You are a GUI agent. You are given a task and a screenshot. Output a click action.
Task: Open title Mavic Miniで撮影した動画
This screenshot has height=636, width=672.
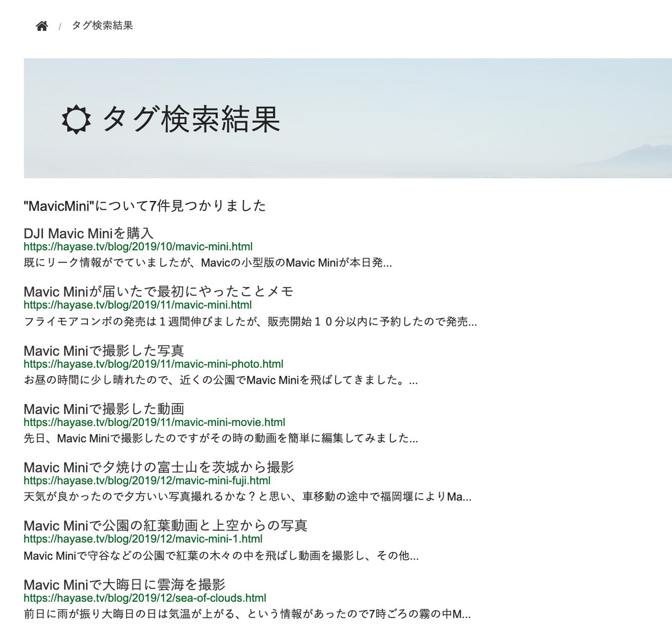104,409
